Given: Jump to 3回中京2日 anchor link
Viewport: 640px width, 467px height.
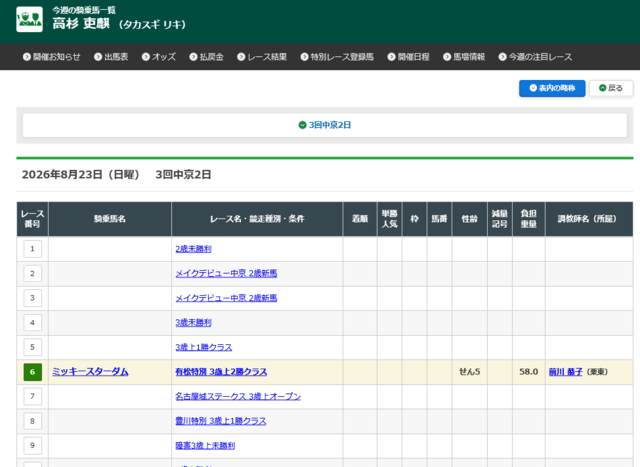Looking at the screenshot, I should click(x=325, y=125).
